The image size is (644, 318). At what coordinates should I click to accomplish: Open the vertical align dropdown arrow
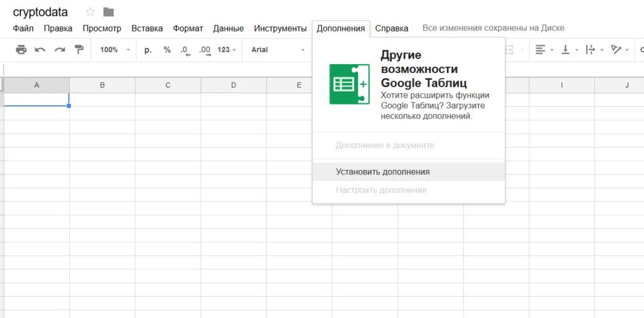(x=577, y=50)
